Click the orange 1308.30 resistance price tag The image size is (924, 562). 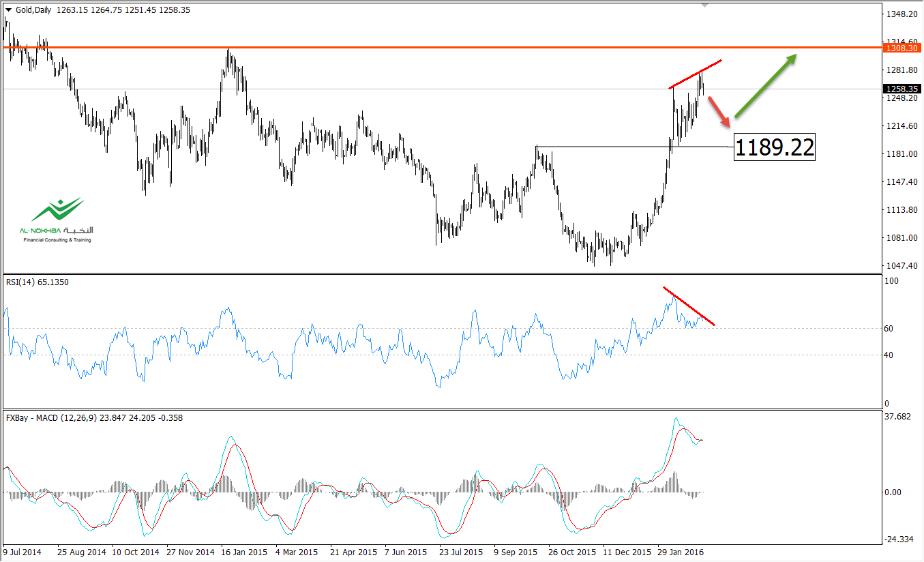tap(901, 48)
